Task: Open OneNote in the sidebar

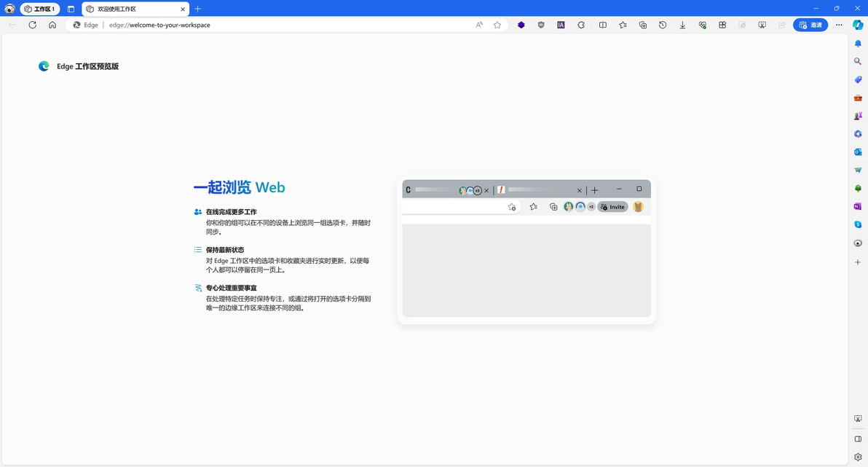Action: [x=858, y=206]
